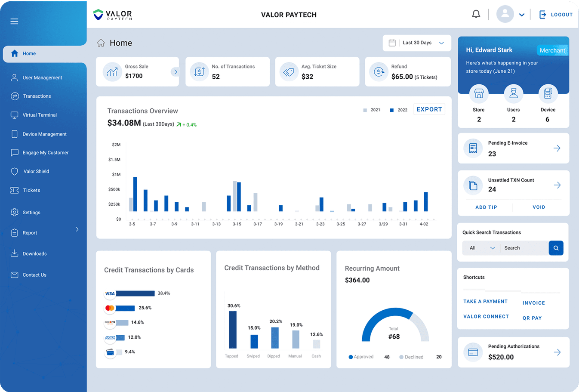This screenshot has height=392, width=579.
Task: Click the hamburger menu at sidebar top
Action: coord(14,21)
